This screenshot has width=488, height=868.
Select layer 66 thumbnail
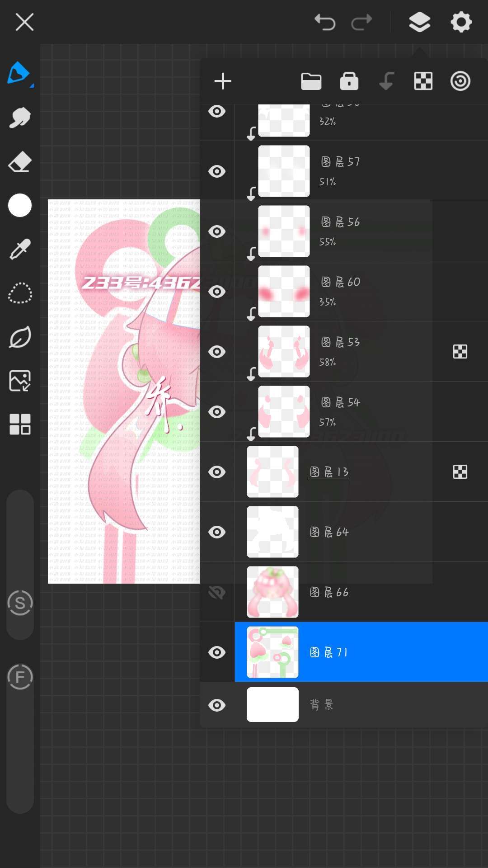tap(272, 592)
